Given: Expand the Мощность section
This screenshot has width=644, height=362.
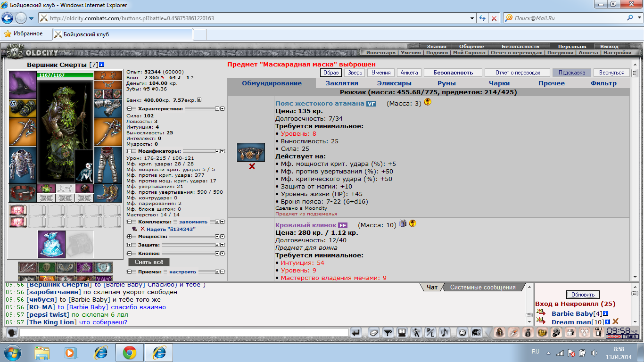Looking at the screenshot, I should [x=130, y=236].
